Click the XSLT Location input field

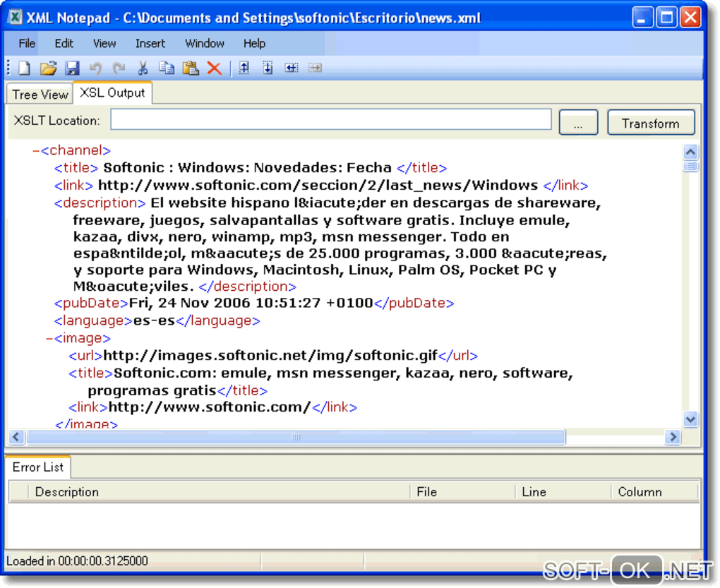coord(331,120)
